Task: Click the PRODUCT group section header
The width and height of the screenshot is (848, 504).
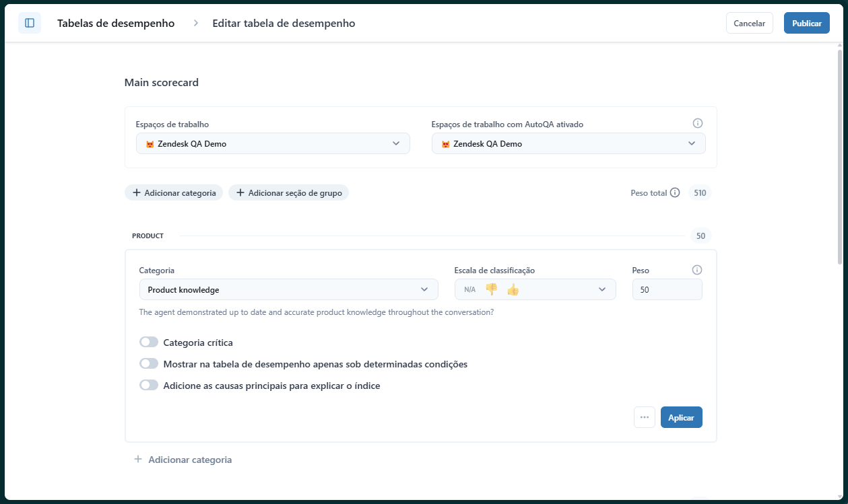Action: tap(148, 236)
